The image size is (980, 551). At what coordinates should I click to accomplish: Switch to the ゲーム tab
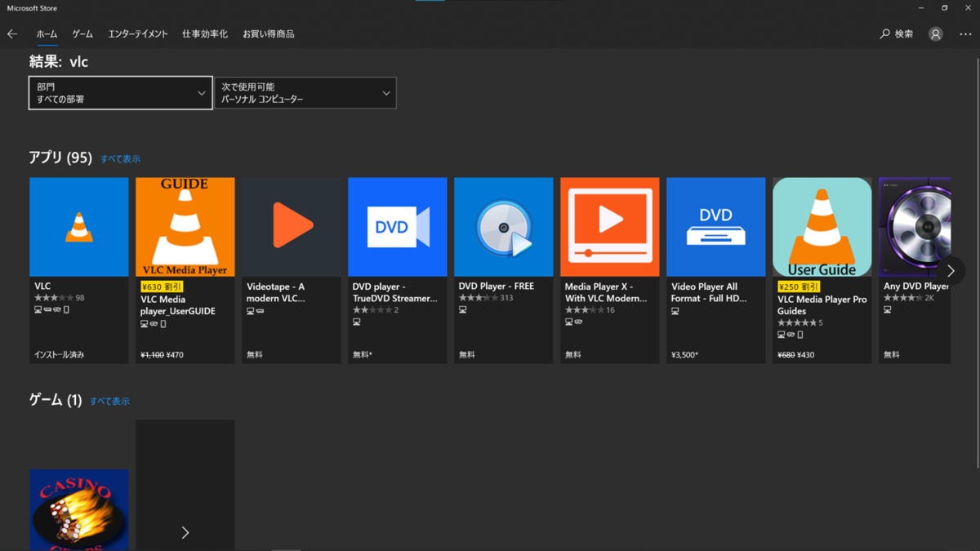[82, 34]
